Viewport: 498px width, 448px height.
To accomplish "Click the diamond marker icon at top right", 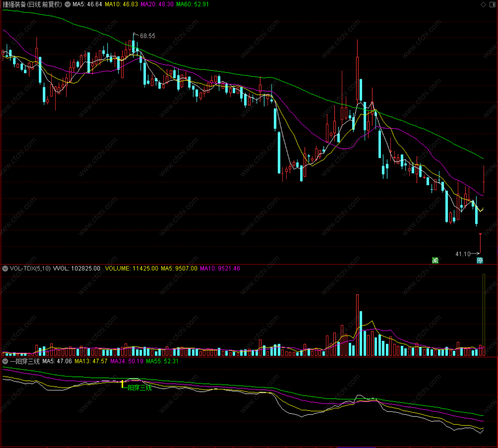I will click(483, 4).
